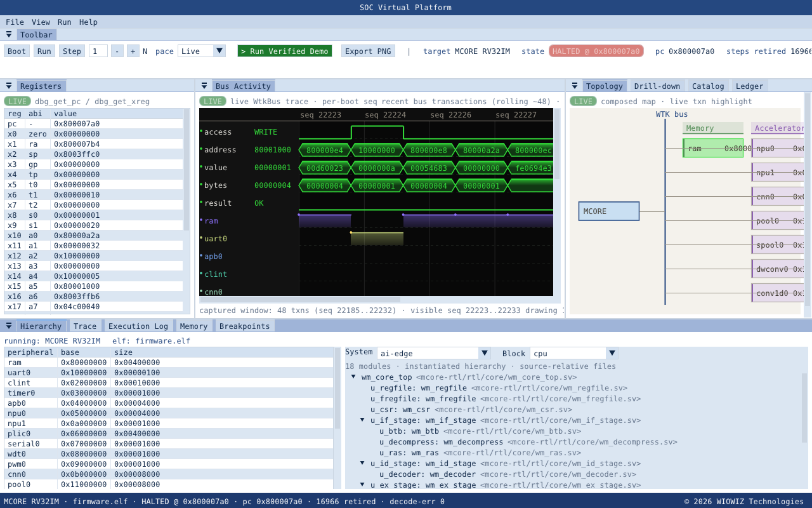Collapse the Registers panel triangle
Image resolution: width=812 pixels, height=508 pixels.
(x=9, y=86)
